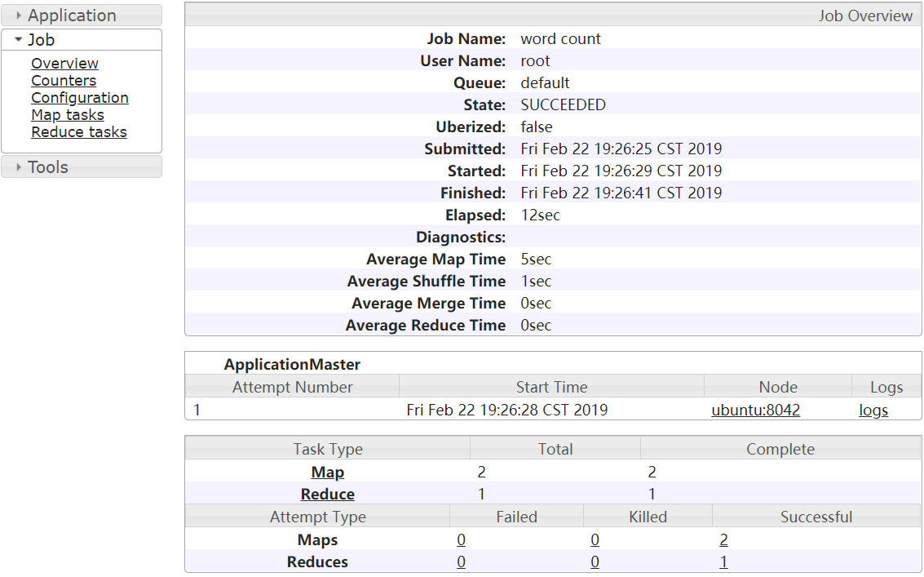Image resolution: width=924 pixels, height=577 pixels.
Task: Open successful Maps attempts count
Action: pos(723,539)
